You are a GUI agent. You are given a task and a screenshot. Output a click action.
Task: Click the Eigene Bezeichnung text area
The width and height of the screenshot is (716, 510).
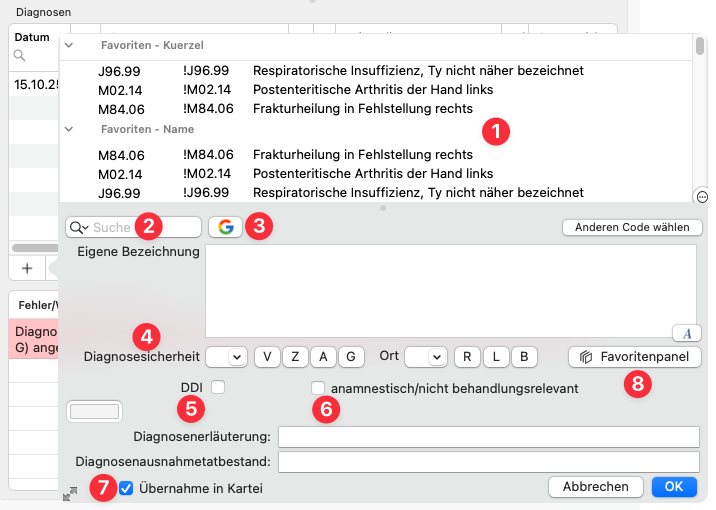click(451, 291)
